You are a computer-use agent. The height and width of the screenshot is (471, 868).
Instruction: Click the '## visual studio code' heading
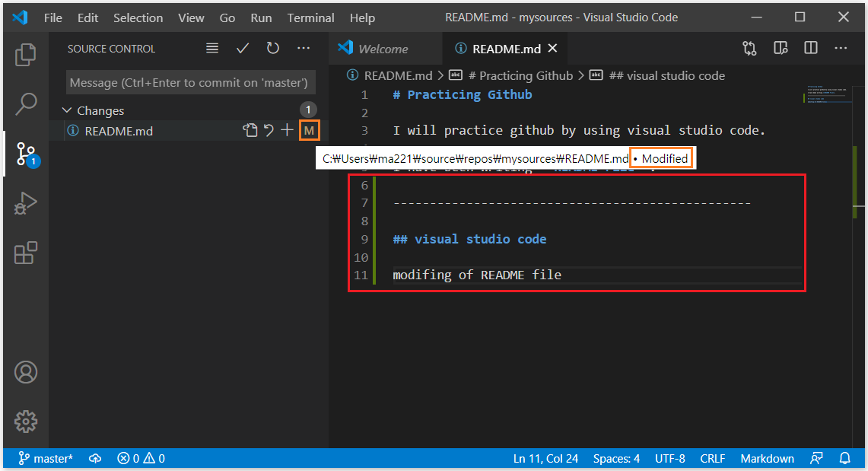click(x=469, y=239)
